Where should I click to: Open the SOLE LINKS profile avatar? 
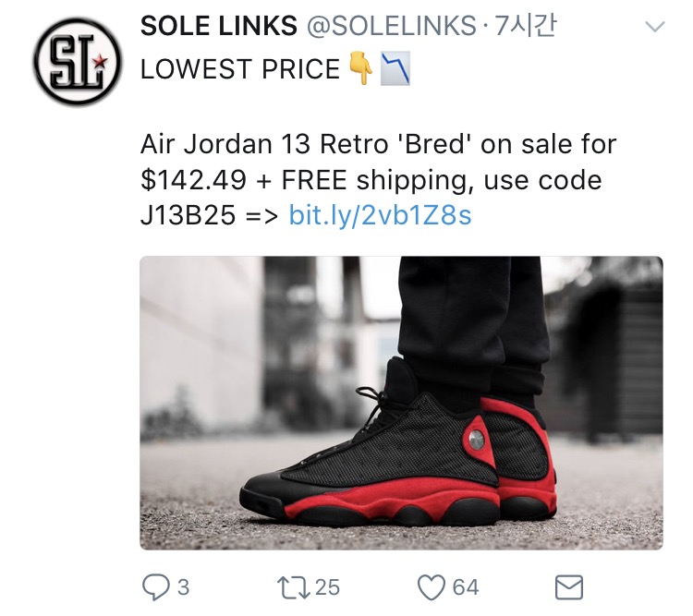78,62
